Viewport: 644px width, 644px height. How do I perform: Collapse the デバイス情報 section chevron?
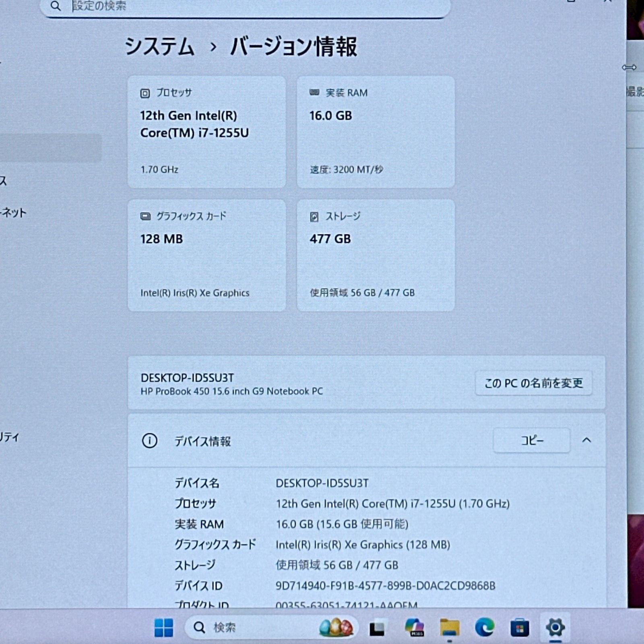coord(587,440)
